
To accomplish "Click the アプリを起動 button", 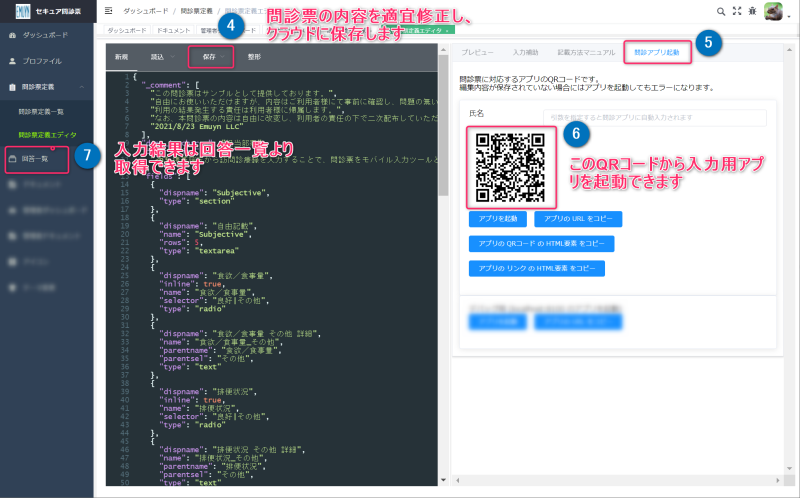I will 497,219.
